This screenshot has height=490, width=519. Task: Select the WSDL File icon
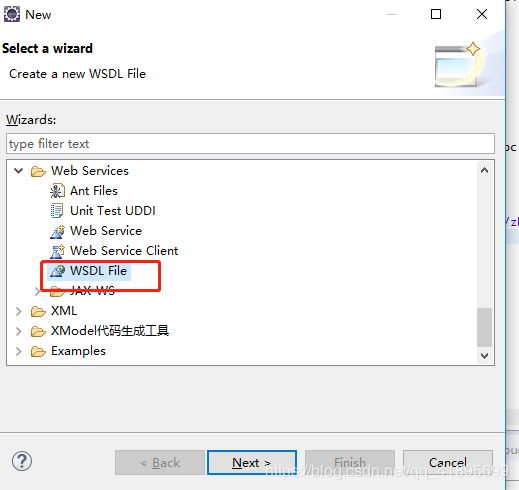pyautogui.click(x=57, y=271)
